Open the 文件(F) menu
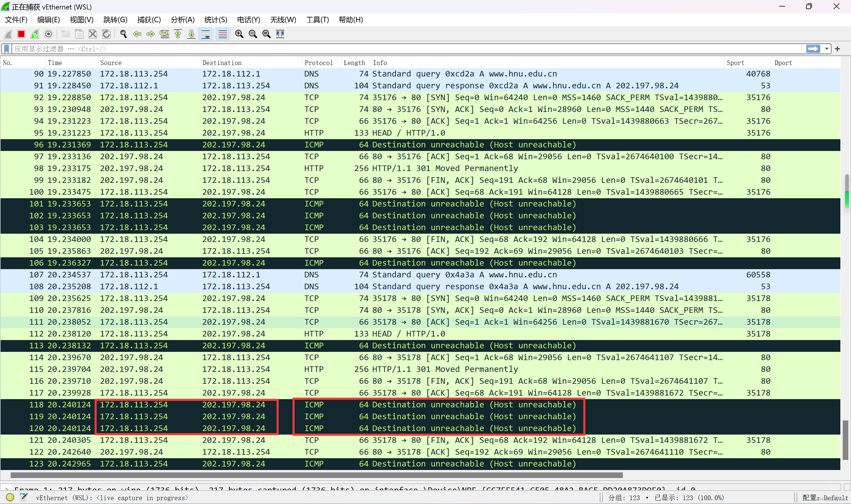This screenshot has width=851, height=504. (16, 20)
